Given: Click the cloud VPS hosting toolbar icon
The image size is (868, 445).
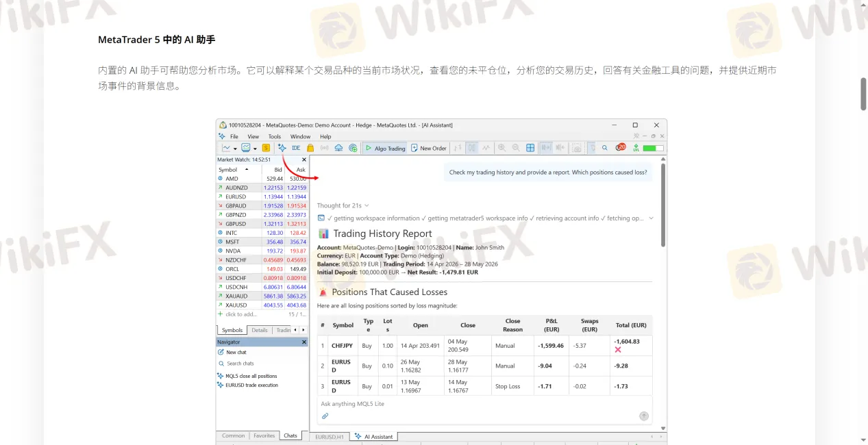Looking at the screenshot, I should click(x=338, y=148).
